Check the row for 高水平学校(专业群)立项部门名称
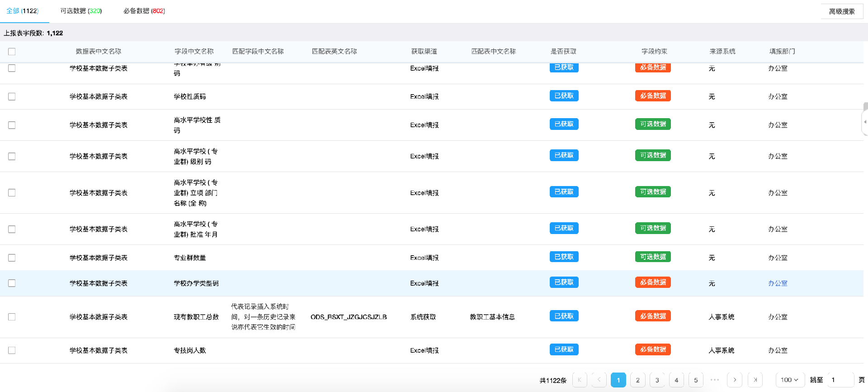 coord(12,193)
